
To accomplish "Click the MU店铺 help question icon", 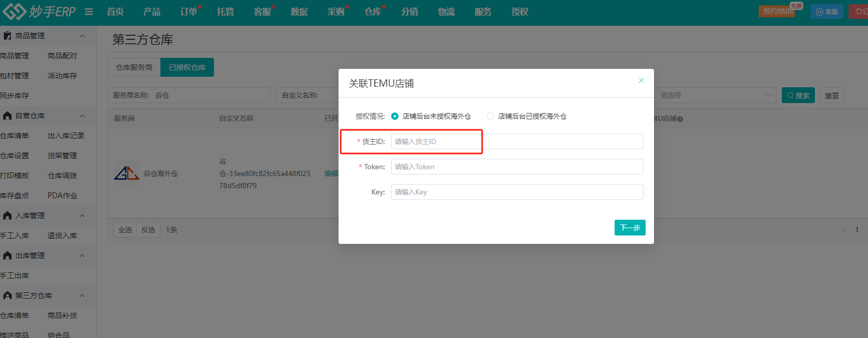I will (680, 119).
